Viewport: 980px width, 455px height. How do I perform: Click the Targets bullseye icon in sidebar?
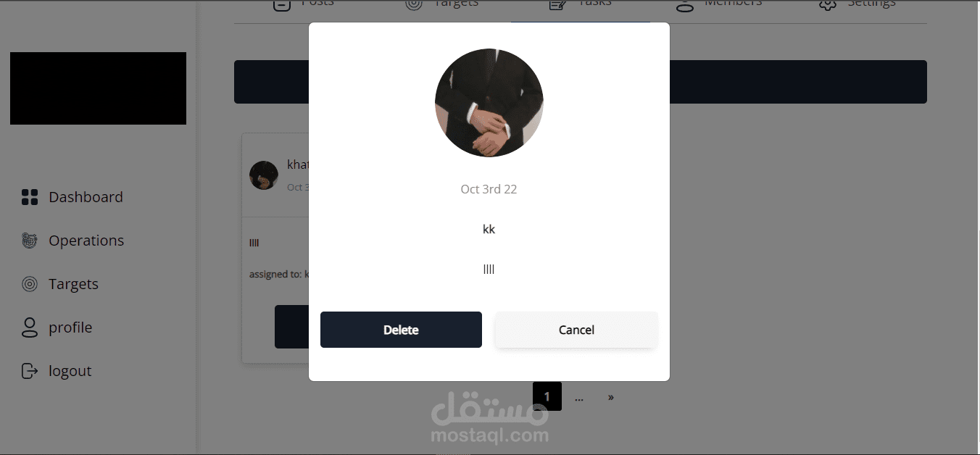click(x=30, y=284)
